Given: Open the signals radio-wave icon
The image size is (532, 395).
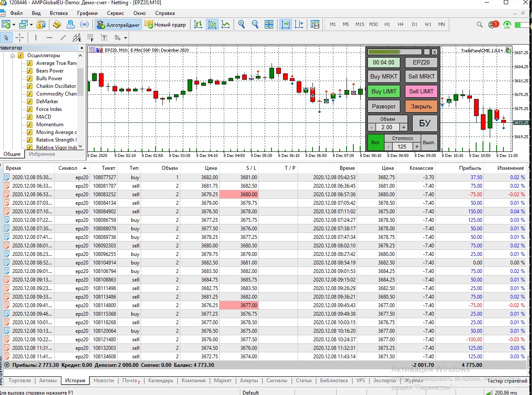Looking at the screenshot, I should click(x=84, y=24).
